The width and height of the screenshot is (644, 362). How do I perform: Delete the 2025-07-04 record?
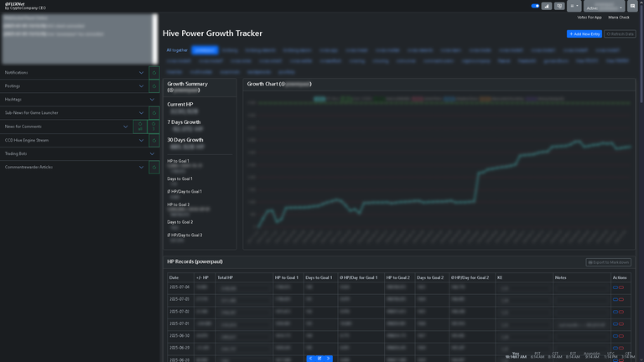(621, 287)
